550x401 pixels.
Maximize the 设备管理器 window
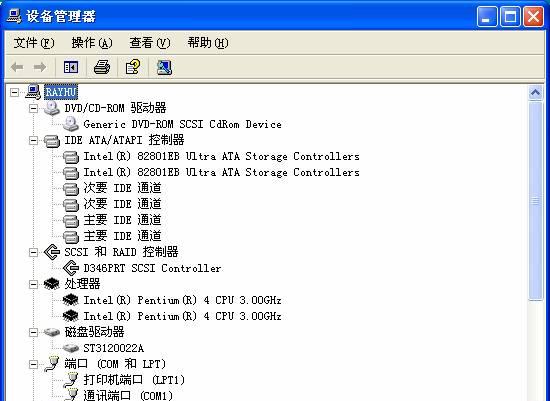pos(510,16)
